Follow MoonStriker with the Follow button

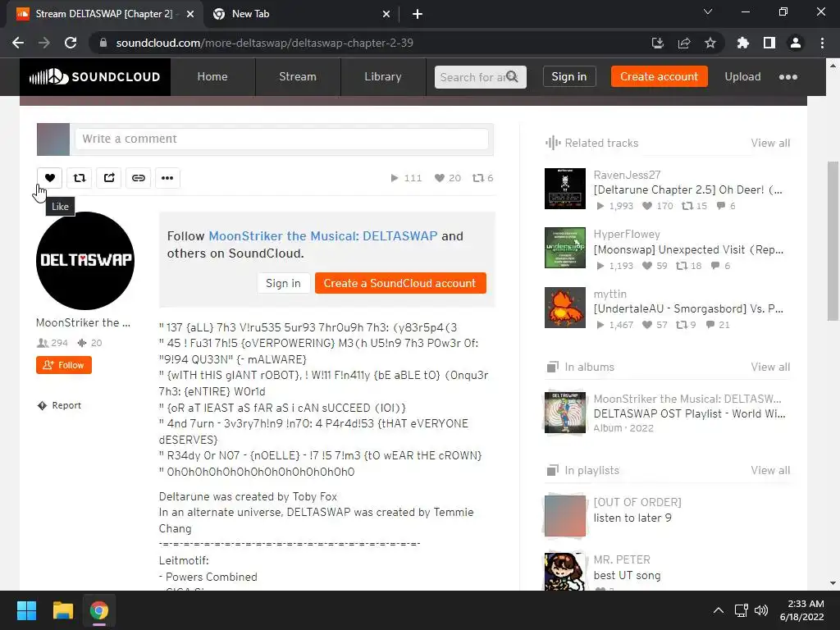(x=64, y=365)
